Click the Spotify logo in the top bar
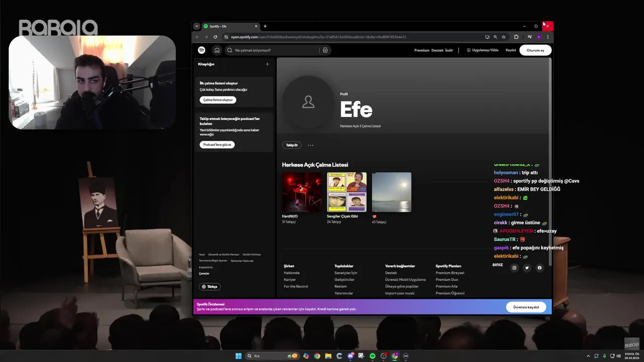The height and width of the screenshot is (362, 644). pyautogui.click(x=201, y=50)
